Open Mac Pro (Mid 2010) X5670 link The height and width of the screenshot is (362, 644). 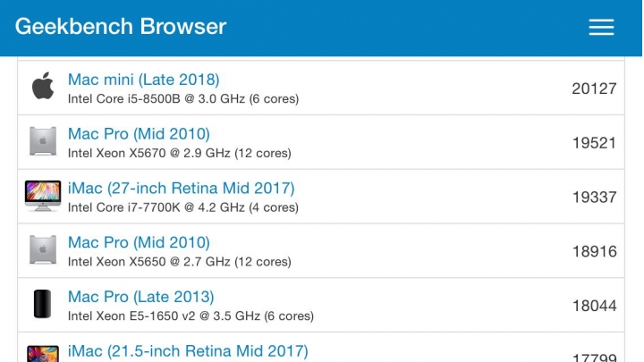[x=139, y=134]
